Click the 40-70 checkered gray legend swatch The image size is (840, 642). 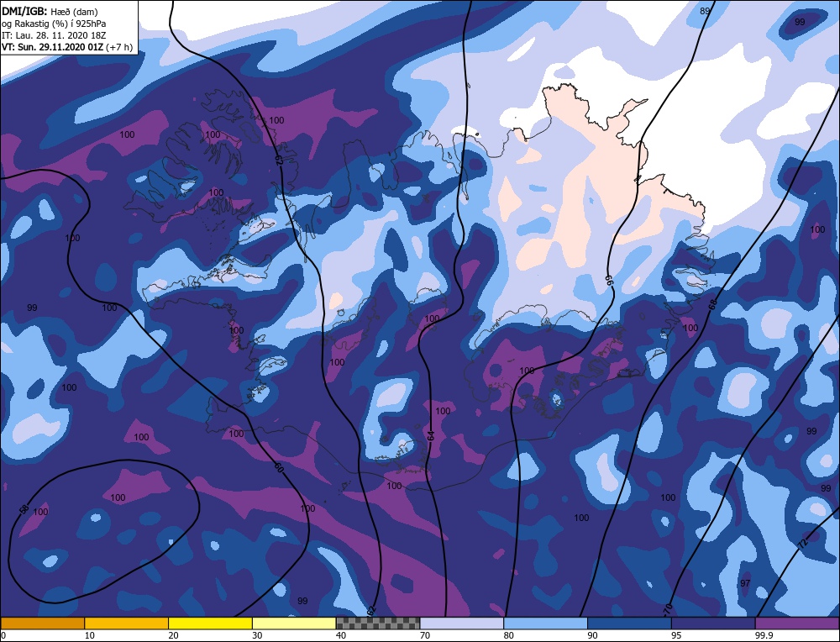click(378, 623)
